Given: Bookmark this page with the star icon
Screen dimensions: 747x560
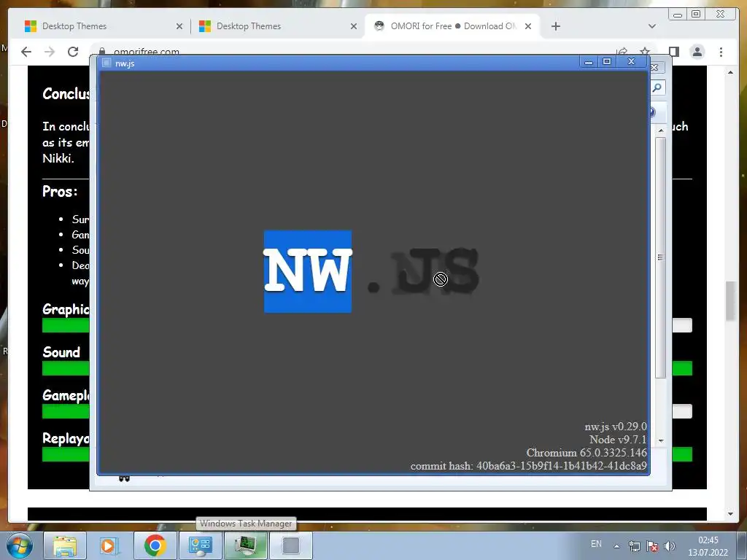Looking at the screenshot, I should click(x=645, y=51).
